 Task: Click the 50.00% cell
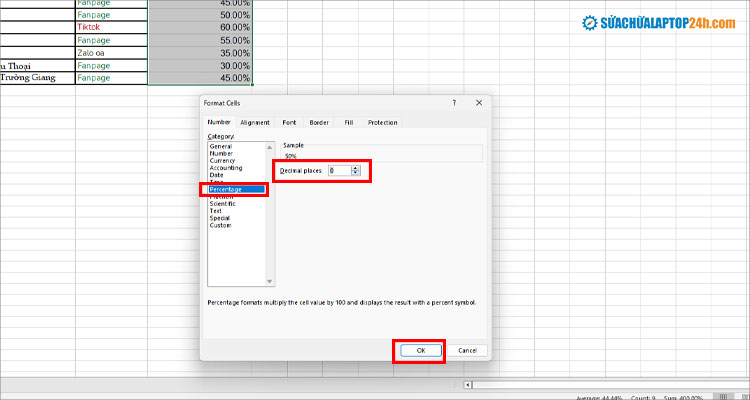click(200, 15)
